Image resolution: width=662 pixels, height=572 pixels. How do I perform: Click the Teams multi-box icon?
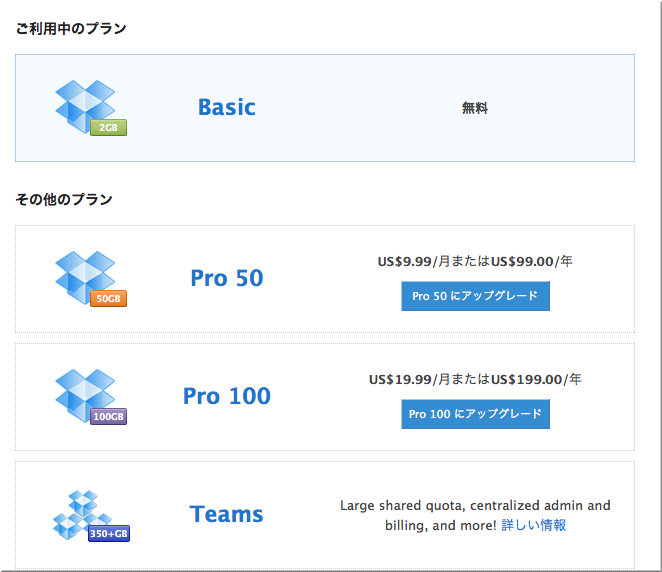(x=82, y=514)
